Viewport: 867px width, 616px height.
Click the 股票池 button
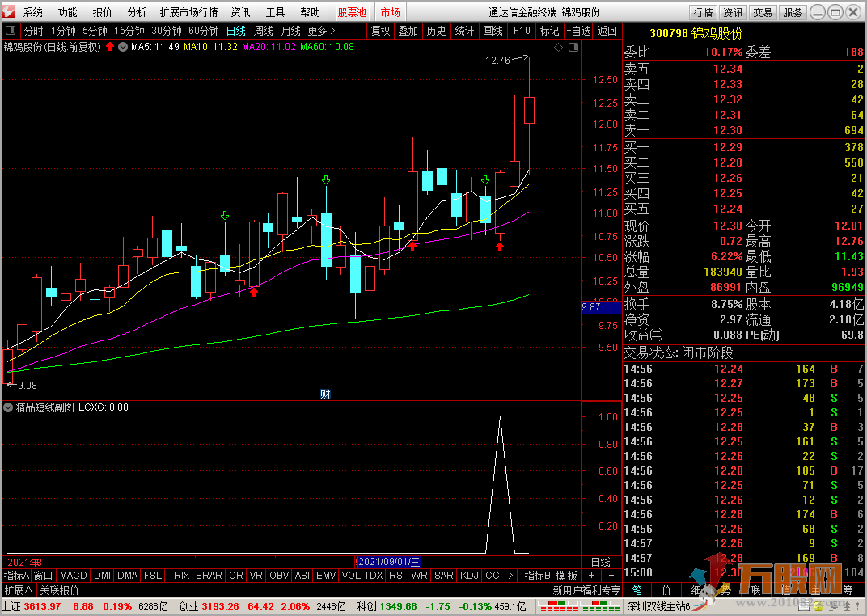(353, 12)
